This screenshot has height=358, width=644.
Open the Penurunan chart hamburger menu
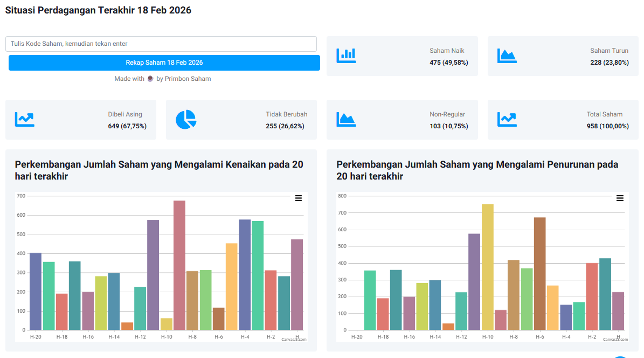[x=620, y=198]
